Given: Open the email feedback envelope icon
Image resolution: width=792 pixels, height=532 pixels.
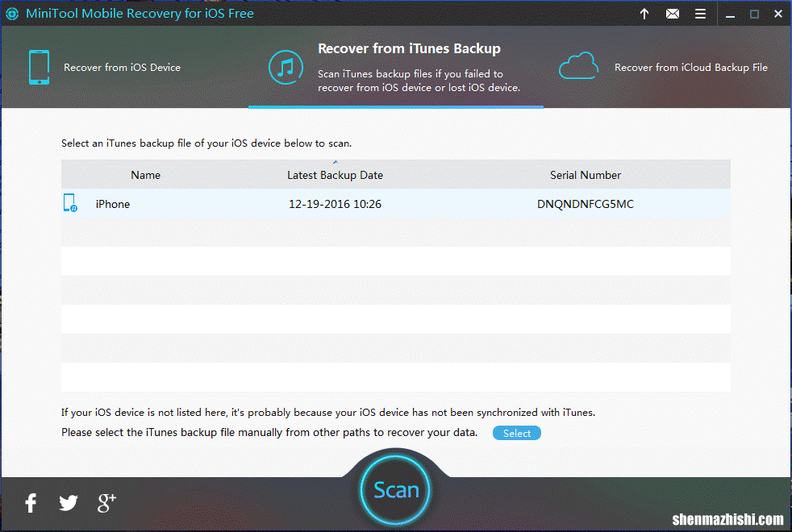Looking at the screenshot, I should [673, 14].
